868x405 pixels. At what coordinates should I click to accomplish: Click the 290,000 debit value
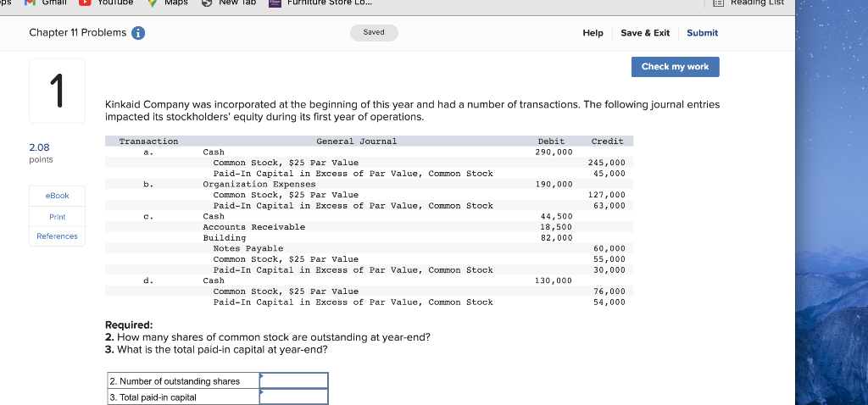point(554,152)
